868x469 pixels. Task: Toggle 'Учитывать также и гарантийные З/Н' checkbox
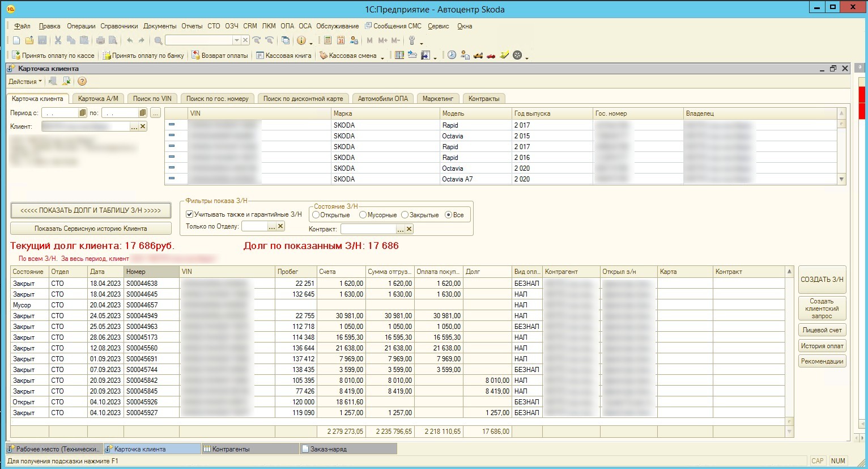tap(190, 214)
